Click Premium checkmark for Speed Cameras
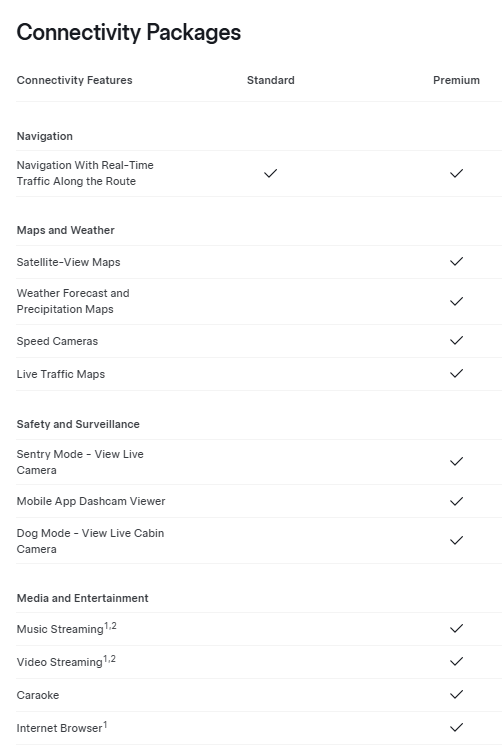 tap(456, 341)
